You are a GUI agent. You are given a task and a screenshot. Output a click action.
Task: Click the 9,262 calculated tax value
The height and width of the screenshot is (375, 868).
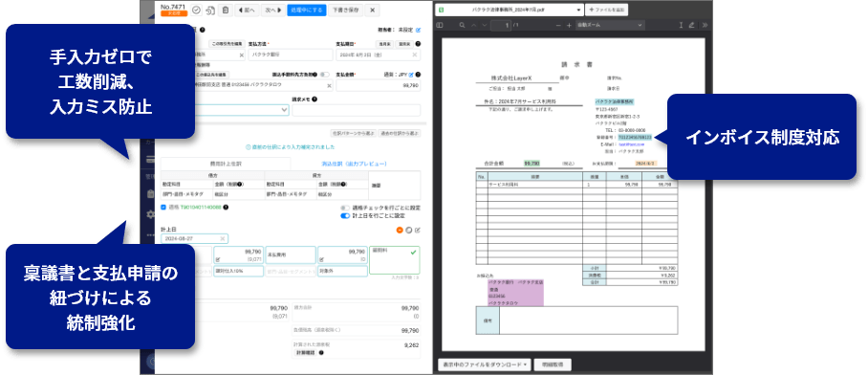410,344
